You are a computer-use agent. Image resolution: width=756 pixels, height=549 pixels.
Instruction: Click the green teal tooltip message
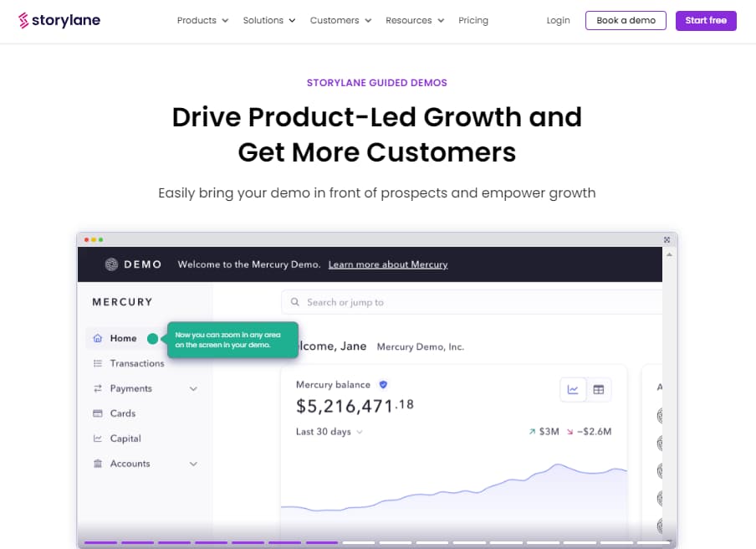coord(232,340)
